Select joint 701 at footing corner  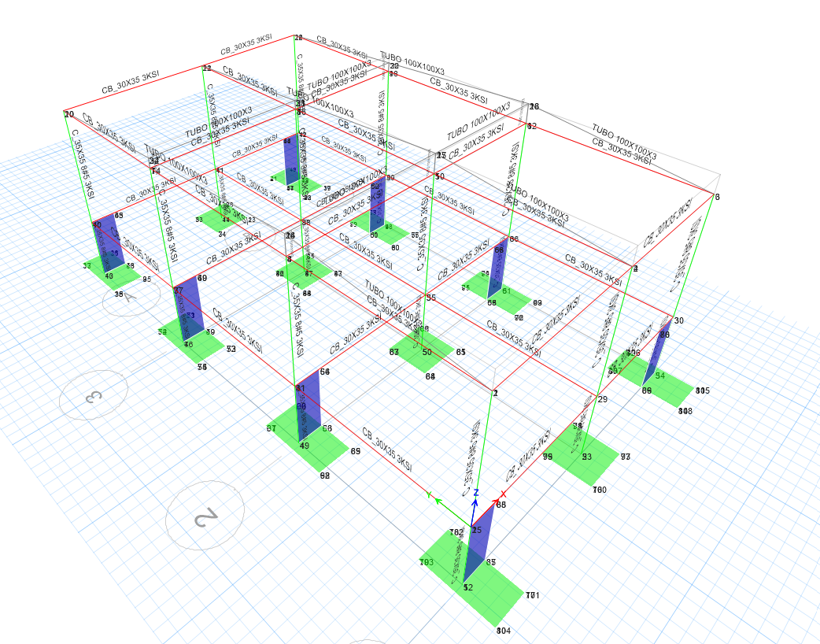point(533,595)
